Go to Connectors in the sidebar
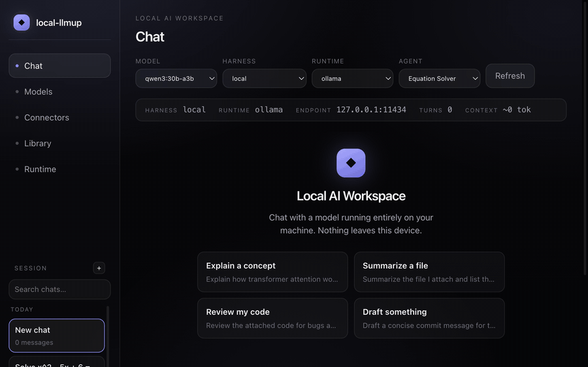The image size is (588, 367). click(x=59, y=118)
